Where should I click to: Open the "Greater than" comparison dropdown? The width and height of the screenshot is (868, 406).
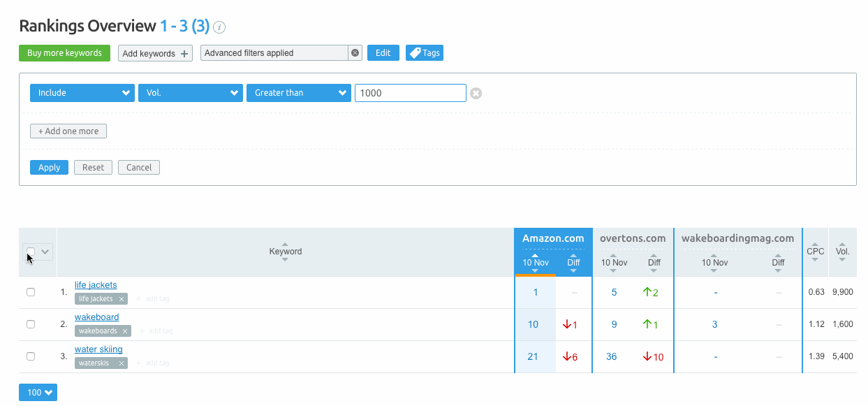pyautogui.click(x=298, y=92)
